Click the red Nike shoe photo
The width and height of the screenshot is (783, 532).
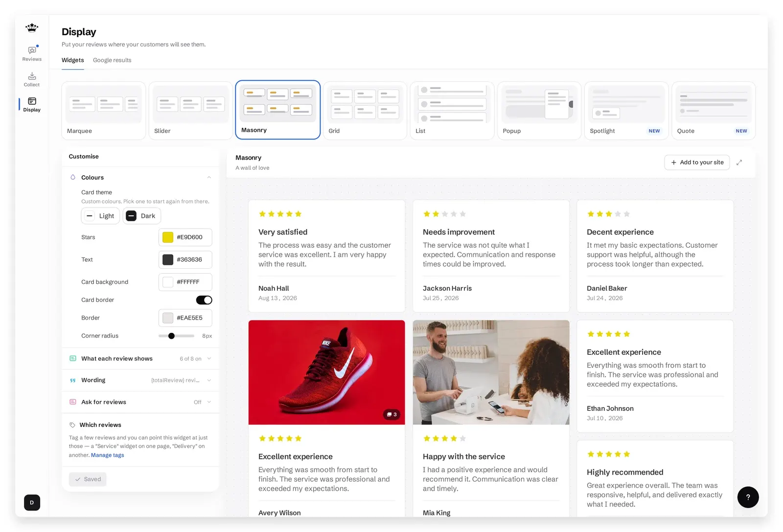[x=327, y=372]
